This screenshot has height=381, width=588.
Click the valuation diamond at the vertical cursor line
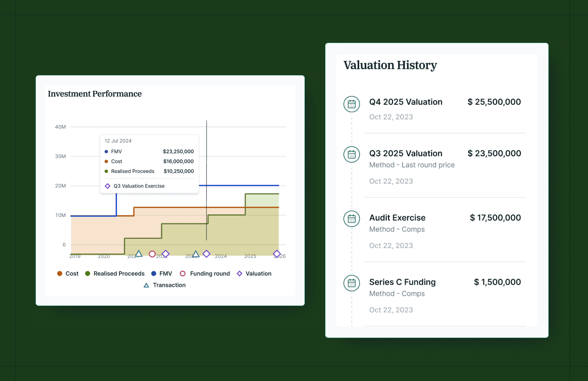click(206, 254)
